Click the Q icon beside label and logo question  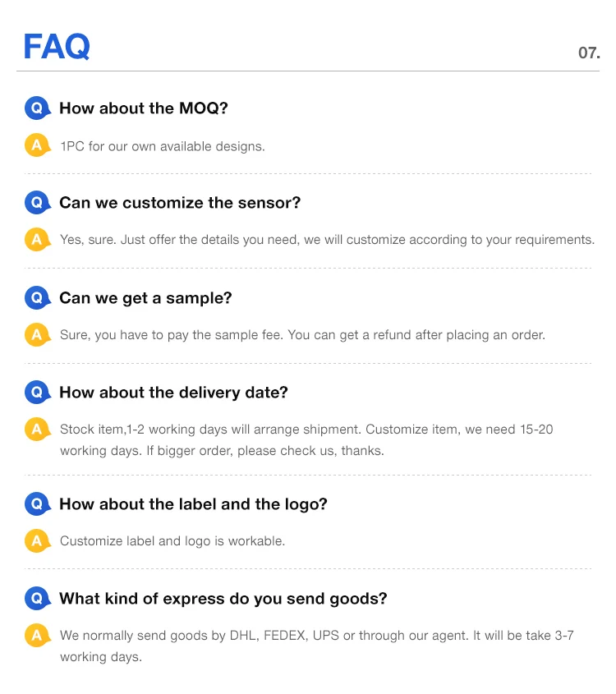[x=37, y=503]
